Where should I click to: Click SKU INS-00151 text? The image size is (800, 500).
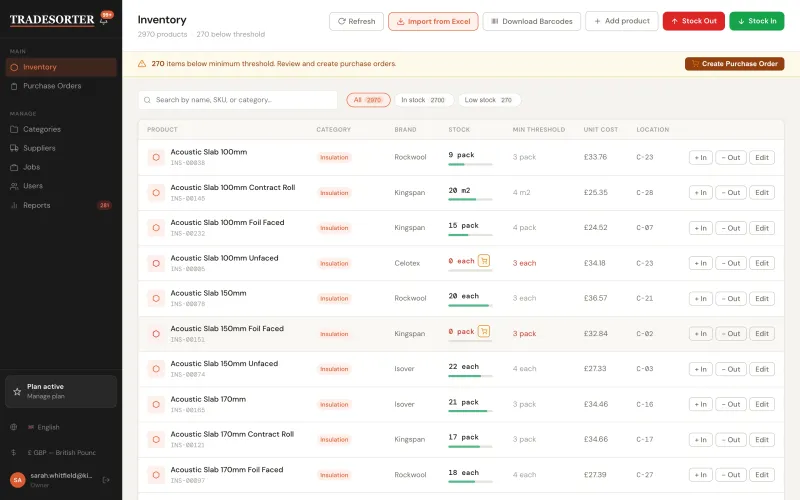(x=188, y=340)
